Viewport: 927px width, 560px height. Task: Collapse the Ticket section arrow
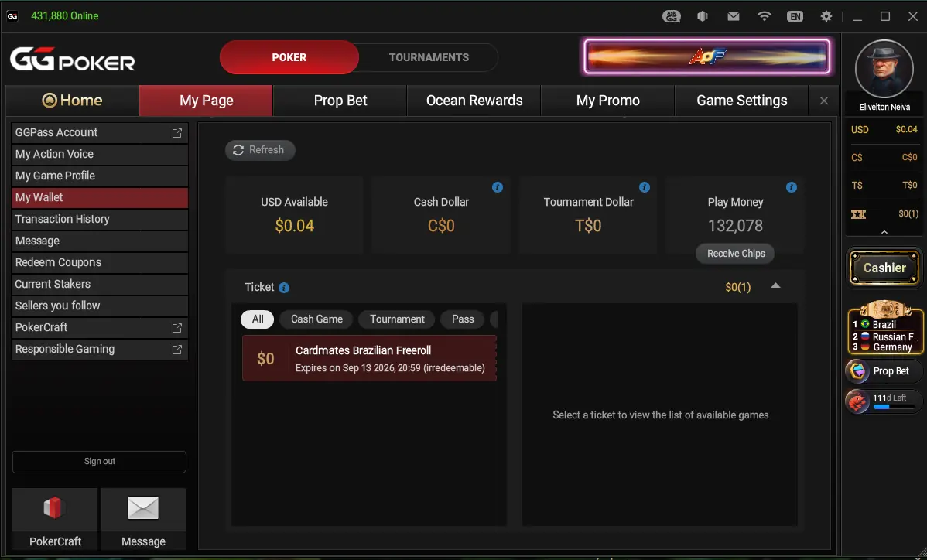tap(775, 286)
